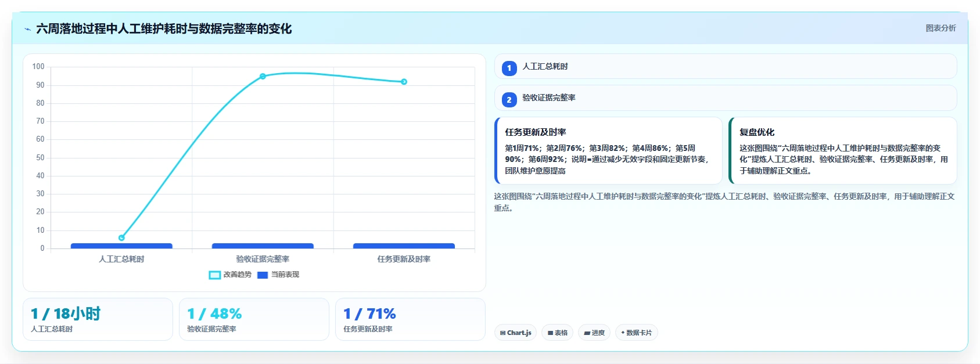
Task: Click the 进度 tag
Action: click(594, 333)
